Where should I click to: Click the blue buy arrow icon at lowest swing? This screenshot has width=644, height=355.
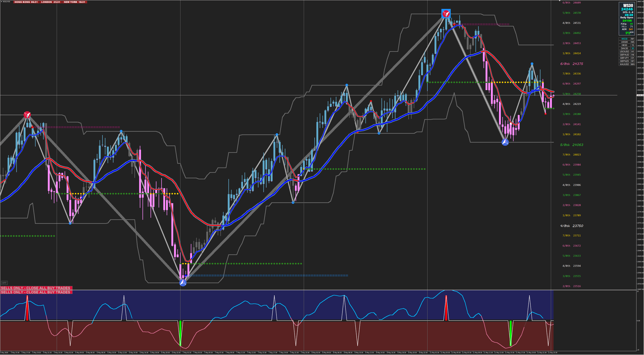pos(183,283)
